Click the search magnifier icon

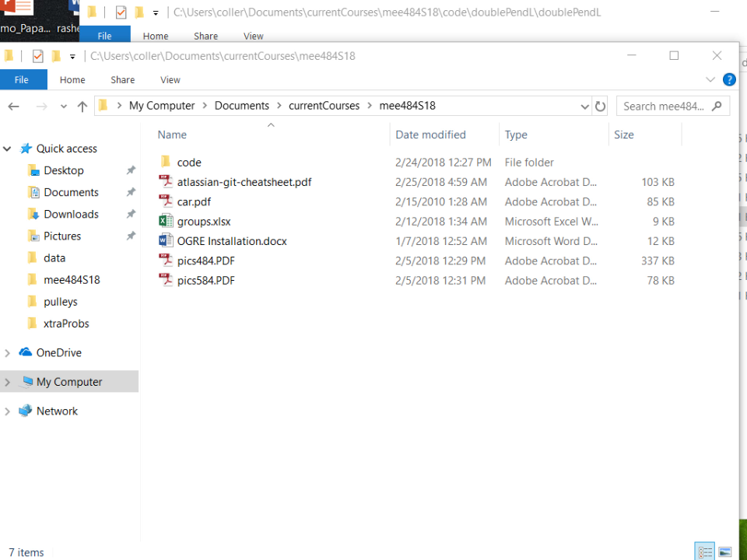click(x=717, y=106)
